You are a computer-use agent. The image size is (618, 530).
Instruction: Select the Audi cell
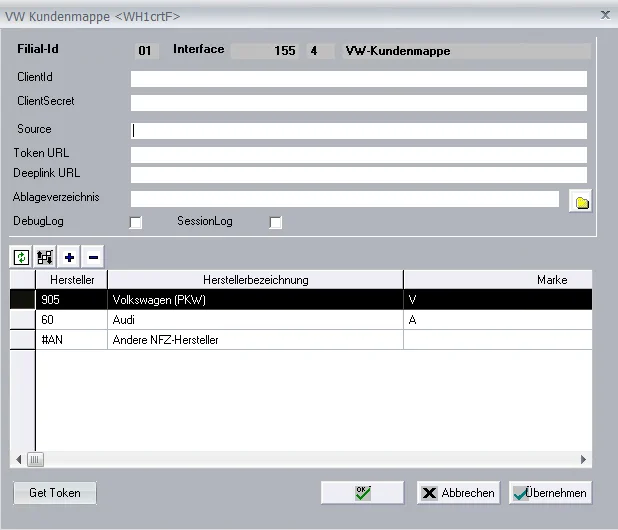[255, 320]
